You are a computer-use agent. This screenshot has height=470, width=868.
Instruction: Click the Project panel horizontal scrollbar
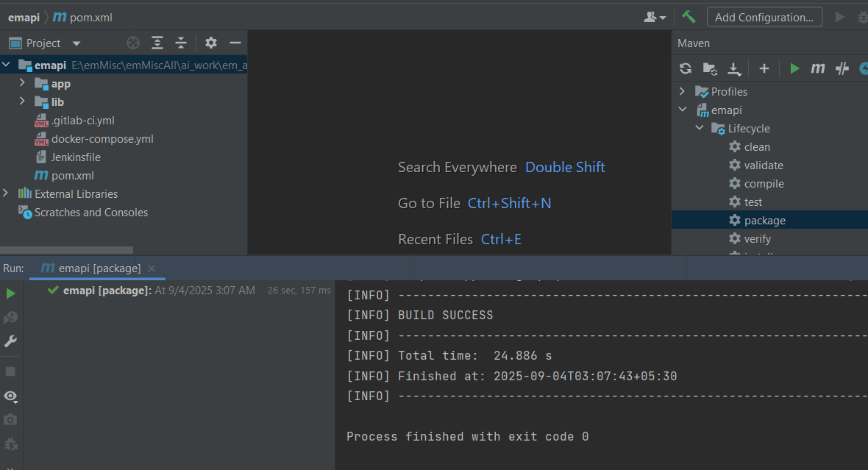66,250
